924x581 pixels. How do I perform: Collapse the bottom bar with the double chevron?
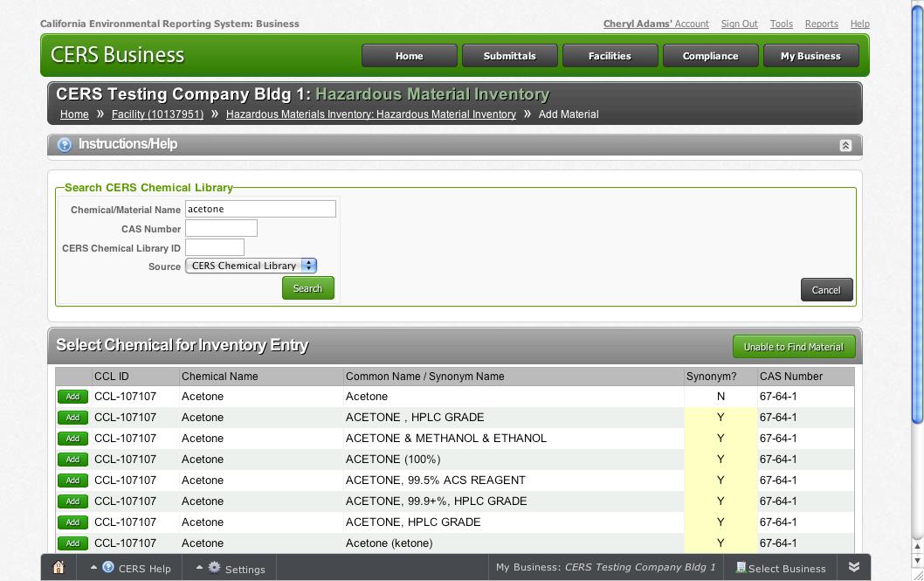[x=854, y=567]
